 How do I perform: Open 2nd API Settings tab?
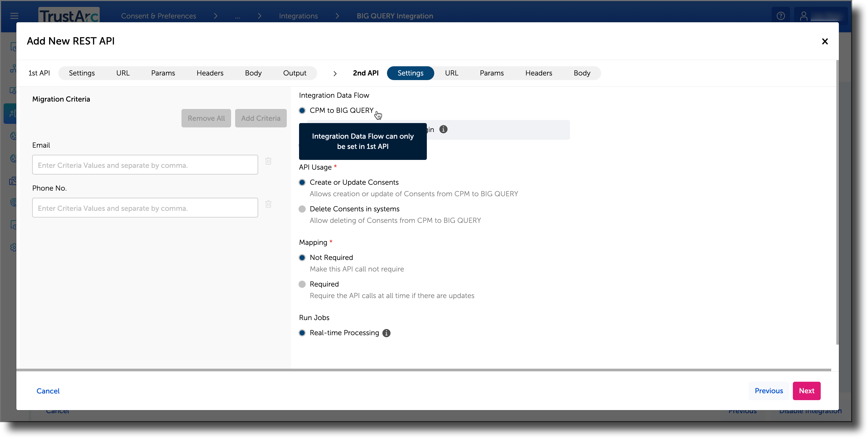410,73
